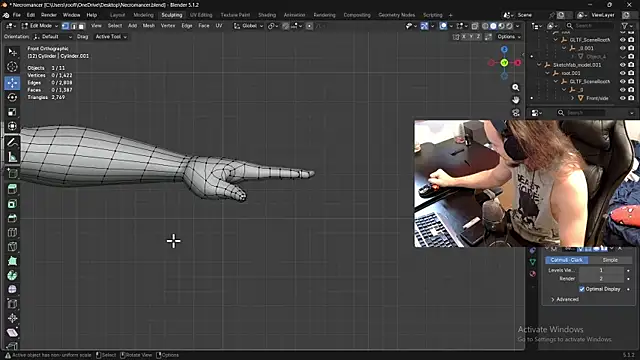Hide Sketchfab_model.001 with eye icon
Viewport: 640px width, 360px height.
(x=622, y=65)
